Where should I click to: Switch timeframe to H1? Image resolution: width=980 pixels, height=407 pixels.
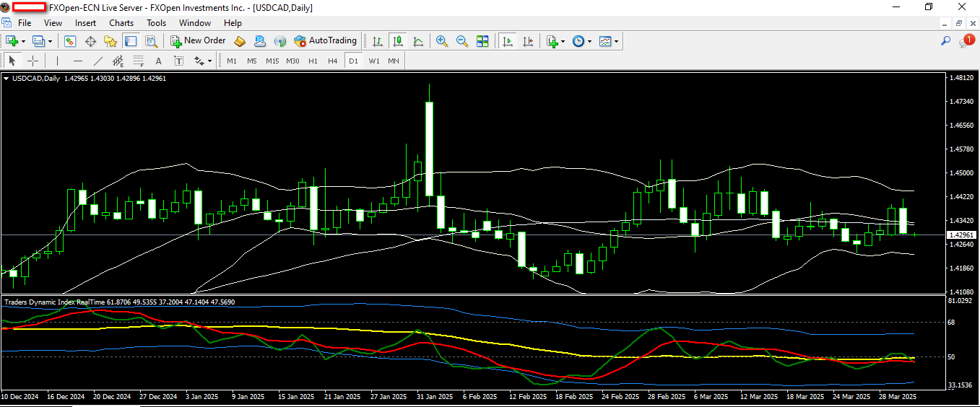point(313,61)
